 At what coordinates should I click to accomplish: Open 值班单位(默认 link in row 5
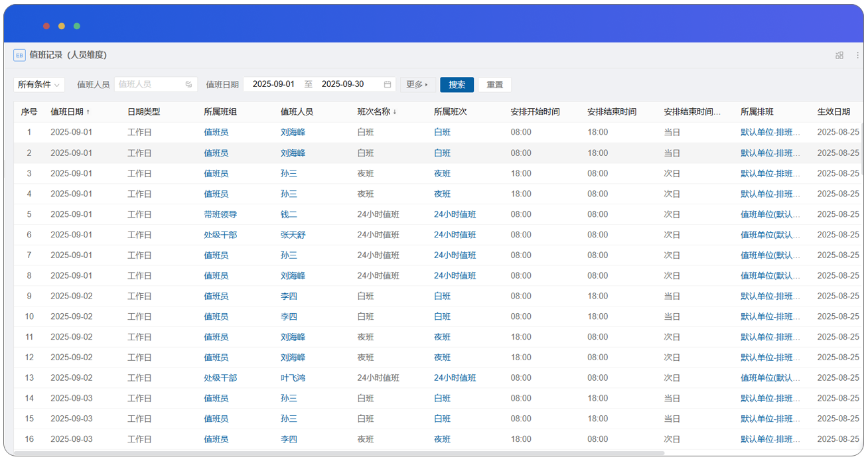pyautogui.click(x=770, y=215)
